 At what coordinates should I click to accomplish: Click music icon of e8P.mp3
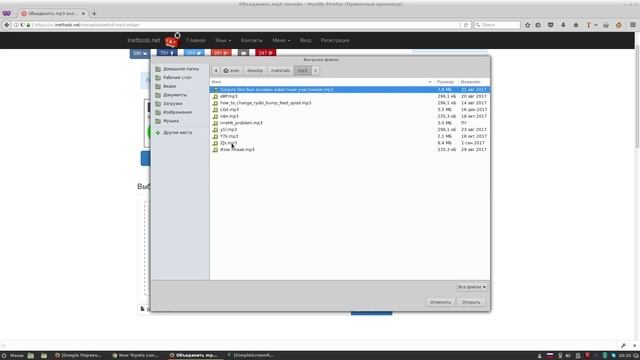point(216,96)
